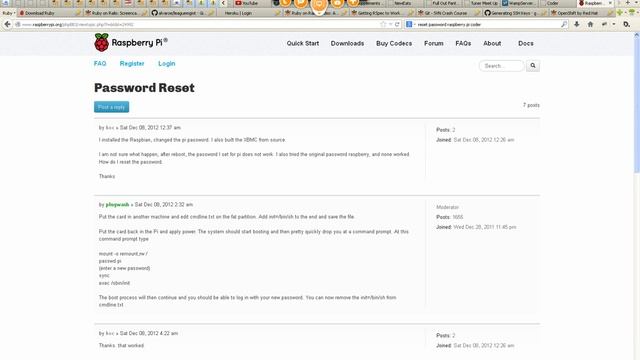Screen dimensions: 640x360
Task: Click the '7 posts' count text
Action: (531, 105)
